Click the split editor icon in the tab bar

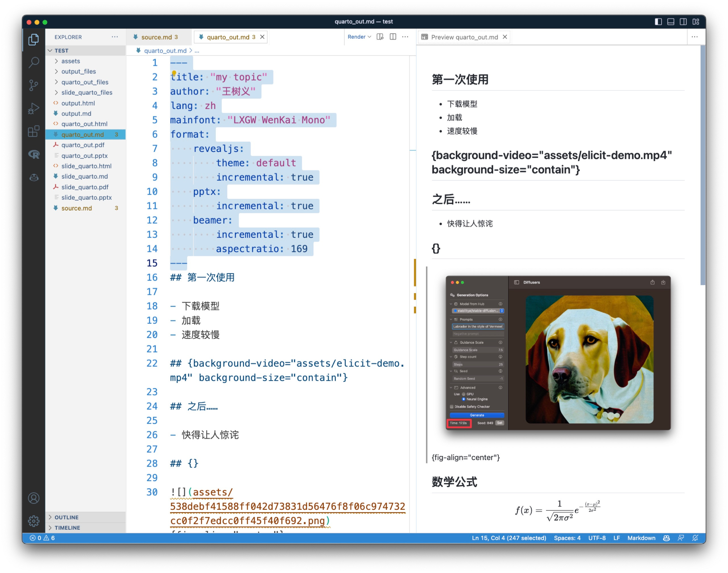pos(393,37)
